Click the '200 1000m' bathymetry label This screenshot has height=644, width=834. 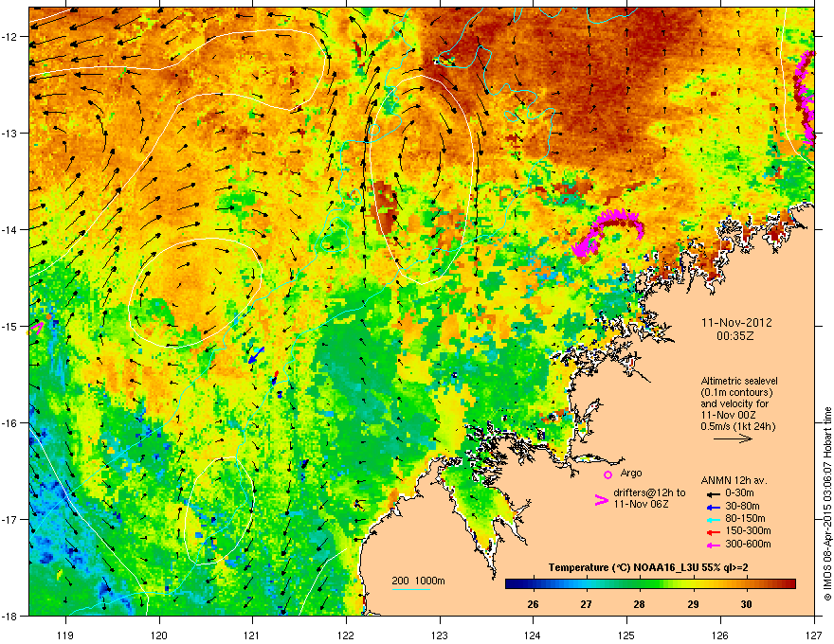click(x=418, y=581)
